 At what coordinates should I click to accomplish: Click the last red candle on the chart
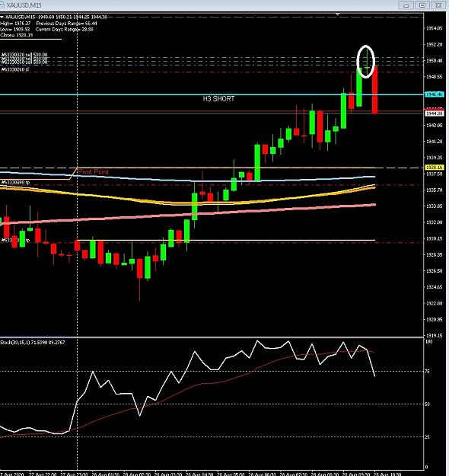click(375, 90)
